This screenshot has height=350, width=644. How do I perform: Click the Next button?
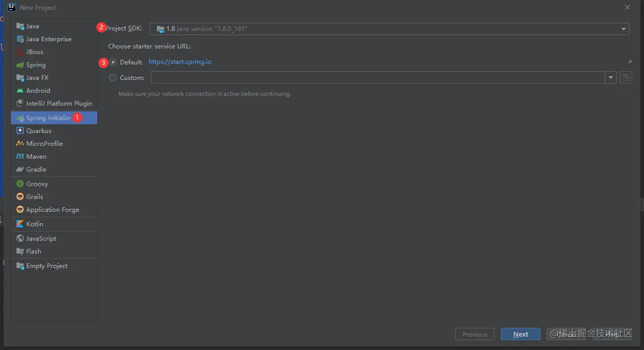(520, 334)
